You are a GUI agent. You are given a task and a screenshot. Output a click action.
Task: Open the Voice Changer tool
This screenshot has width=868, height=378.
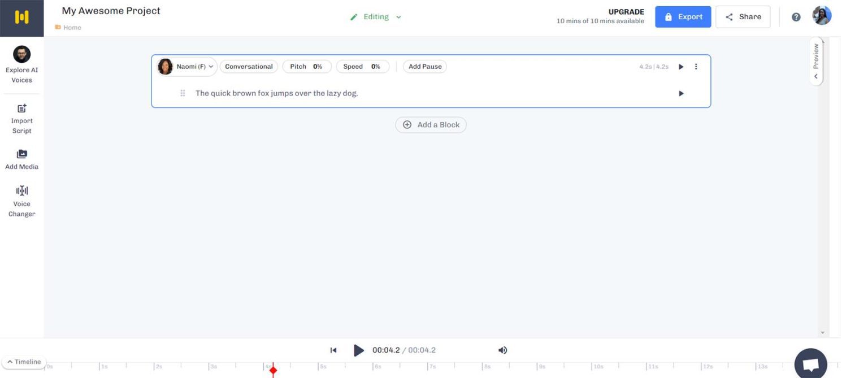[x=21, y=201]
